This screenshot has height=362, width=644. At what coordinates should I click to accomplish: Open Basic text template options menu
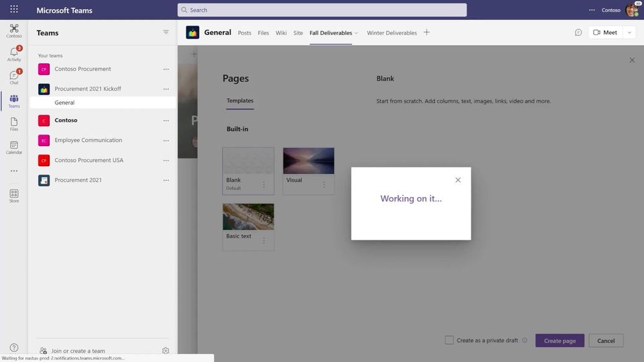(264, 240)
